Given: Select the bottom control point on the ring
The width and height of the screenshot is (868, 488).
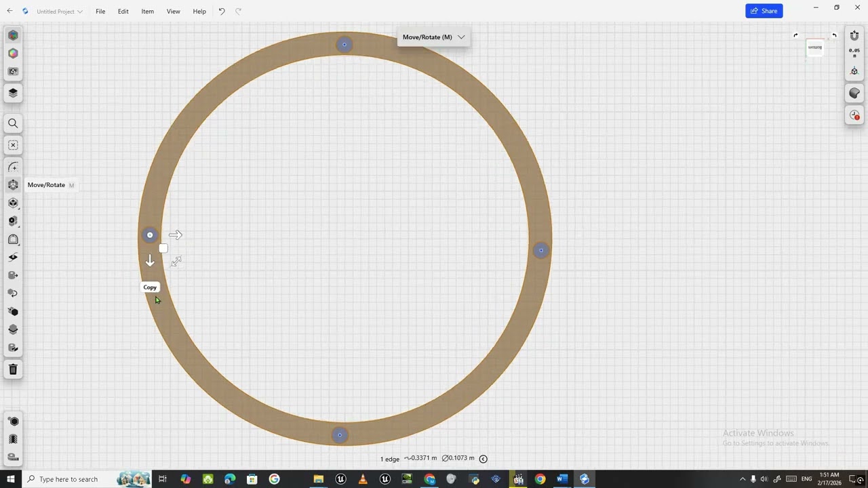Looking at the screenshot, I should [x=340, y=435].
